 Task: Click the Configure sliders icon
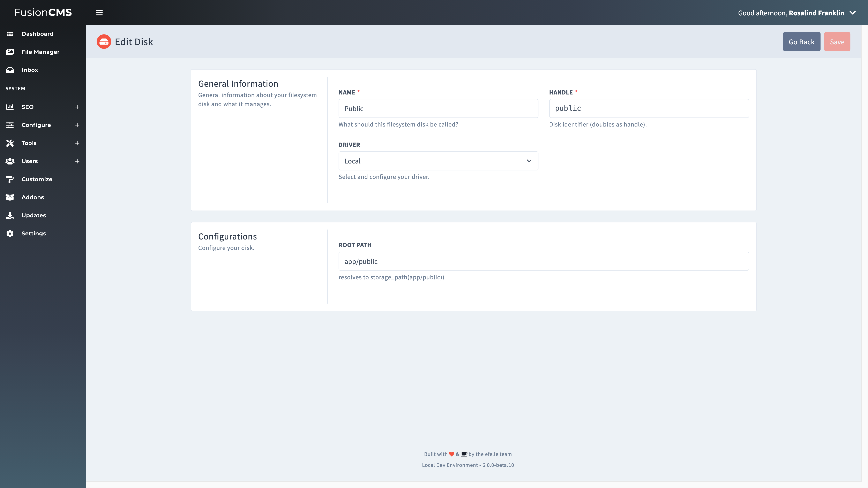10,125
